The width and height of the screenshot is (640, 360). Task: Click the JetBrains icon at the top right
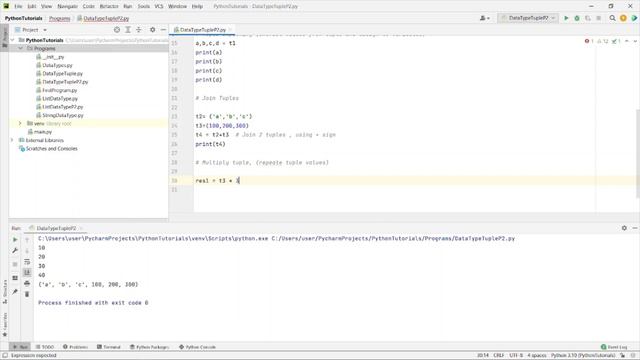634,18
